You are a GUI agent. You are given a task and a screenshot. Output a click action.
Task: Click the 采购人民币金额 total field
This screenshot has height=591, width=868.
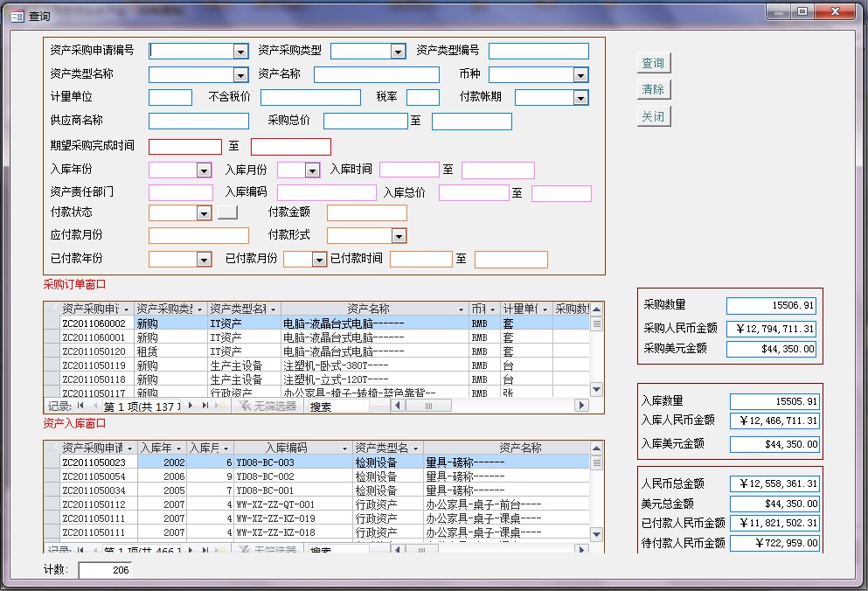(x=771, y=329)
